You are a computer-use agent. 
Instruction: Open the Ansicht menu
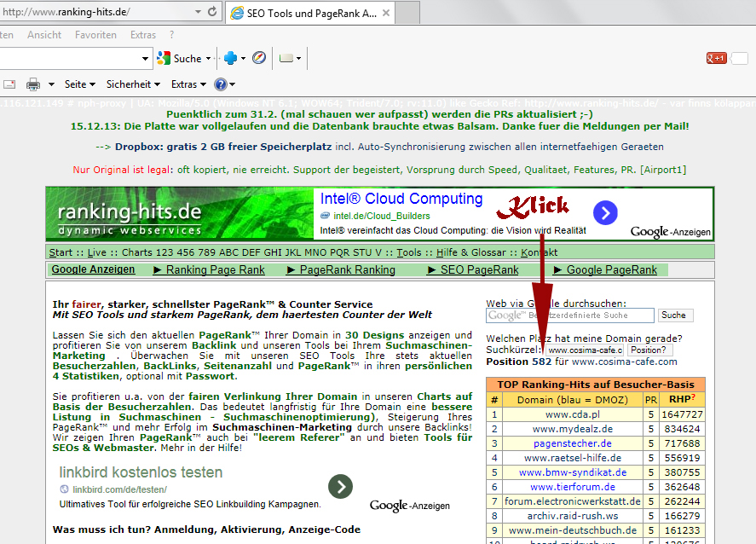[x=44, y=35]
